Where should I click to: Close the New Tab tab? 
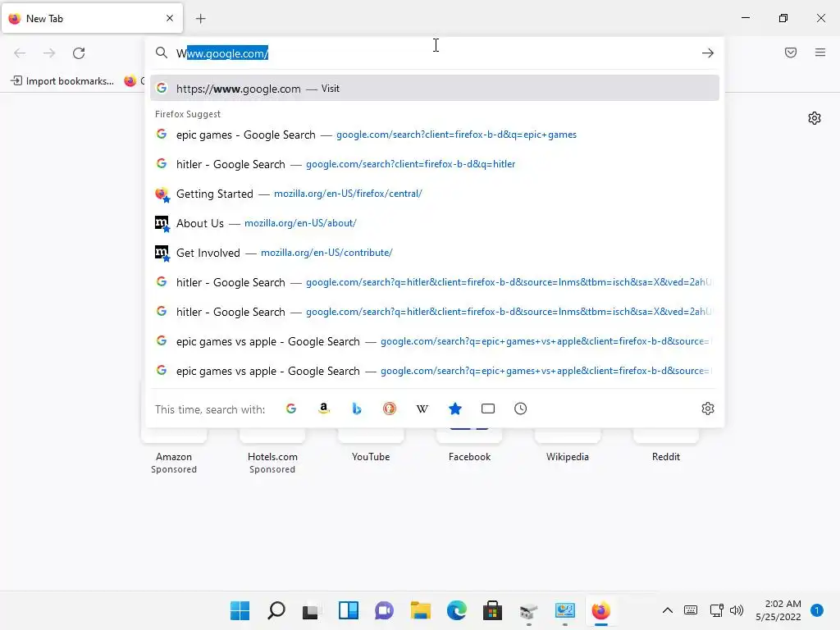[170, 18]
